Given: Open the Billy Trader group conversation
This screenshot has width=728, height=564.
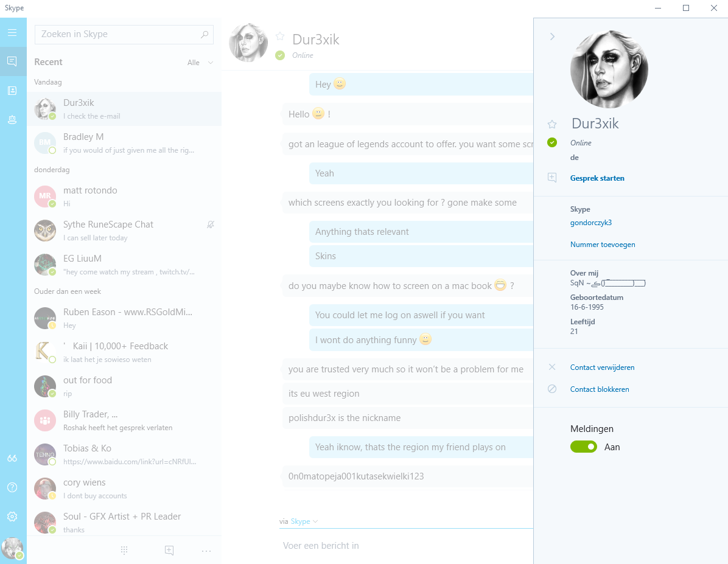Looking at the screenshot, I should tap(124, 420).
